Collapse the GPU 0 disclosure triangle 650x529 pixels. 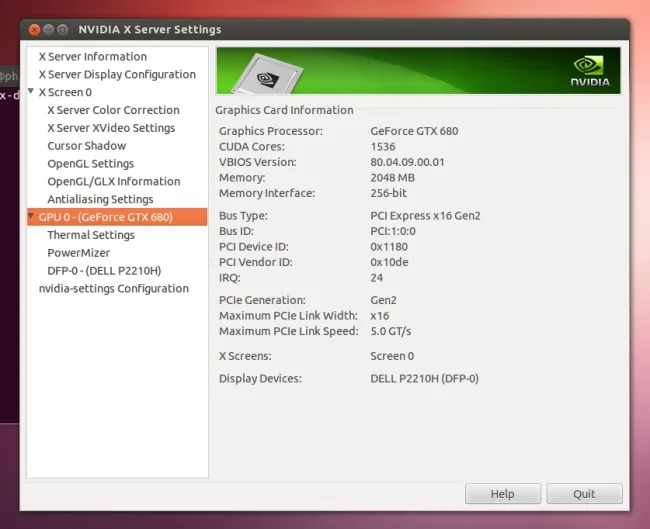pyautogui.click(x=31, y=216)
